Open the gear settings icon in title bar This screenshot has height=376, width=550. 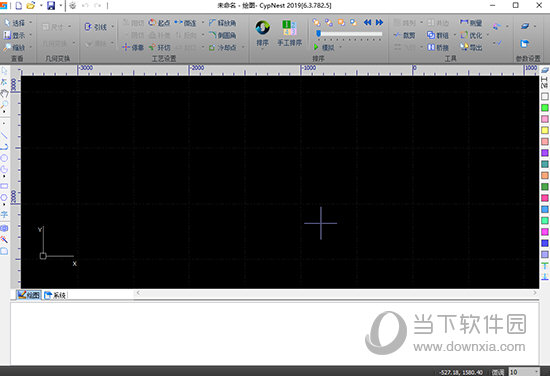(x=72, y=5)
